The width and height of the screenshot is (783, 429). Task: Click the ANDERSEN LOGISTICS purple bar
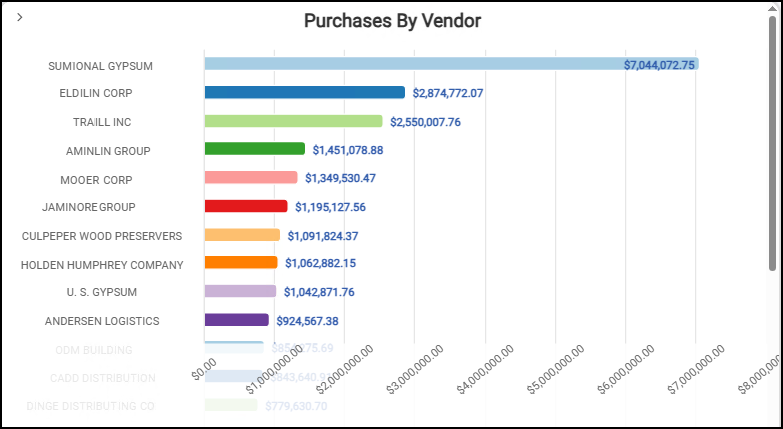237,320
